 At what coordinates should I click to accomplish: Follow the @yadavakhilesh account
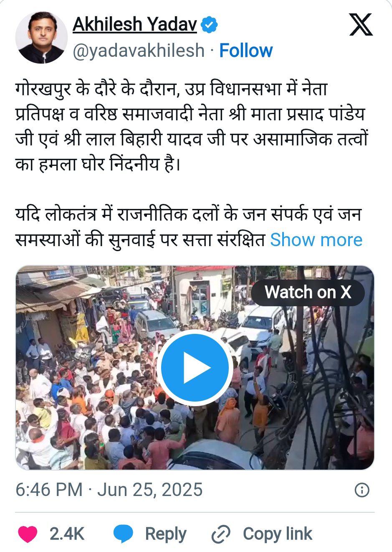pos(245,51)
